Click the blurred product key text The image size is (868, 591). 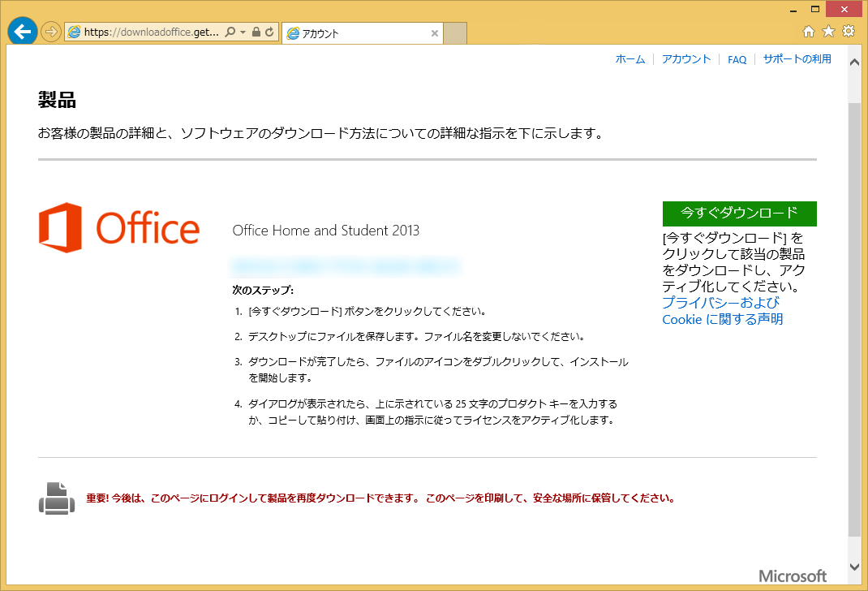(x=345, y=266)
